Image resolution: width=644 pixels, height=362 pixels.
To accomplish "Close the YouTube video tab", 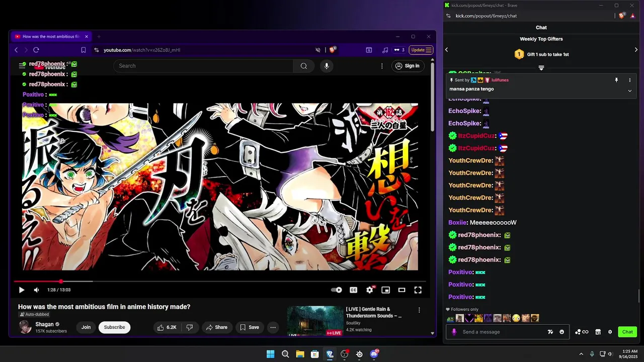I will 87,36.
